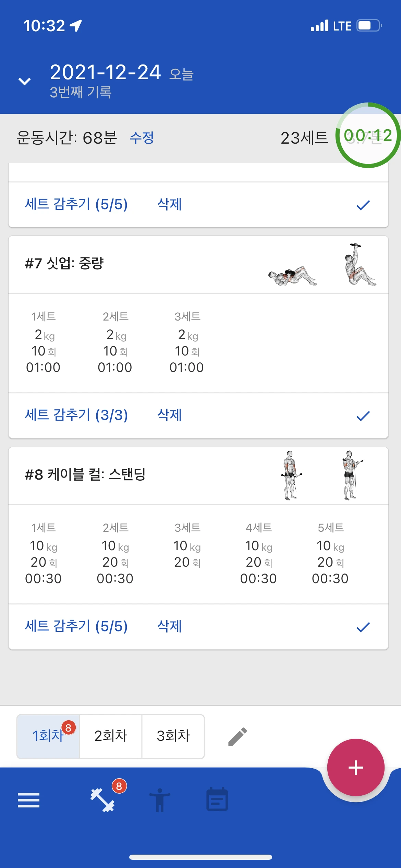Collapse sets with 세트 감추기 (3/3)

point(76,415)
